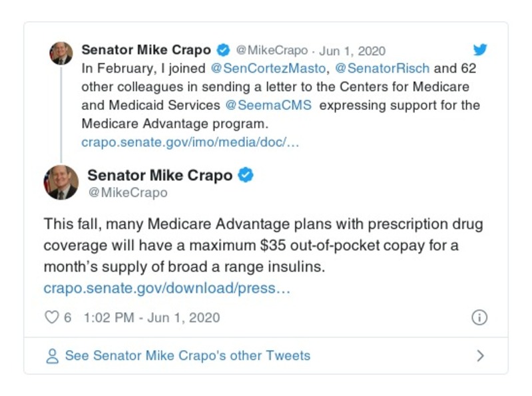
Task: Click the large verified badge by main name
Action: (246, 176)
